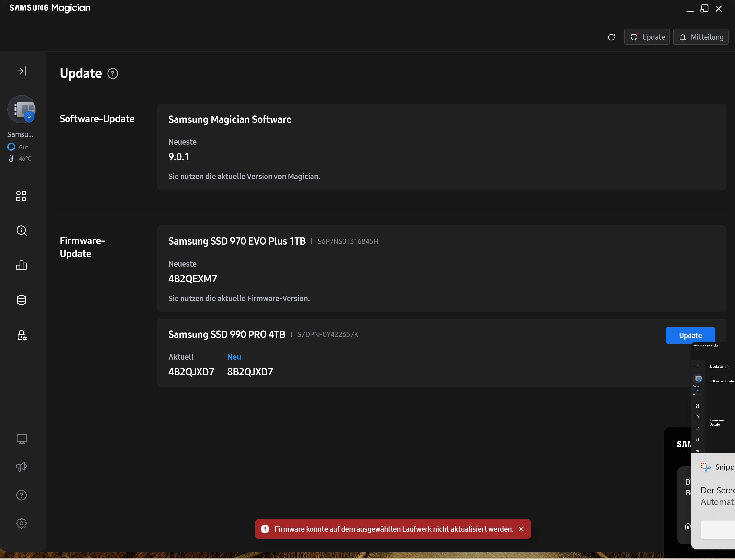The width and height of the screenshot is (735, 560).
Task: Click current firmware version 4B2QJXD7
Action: 191,372
